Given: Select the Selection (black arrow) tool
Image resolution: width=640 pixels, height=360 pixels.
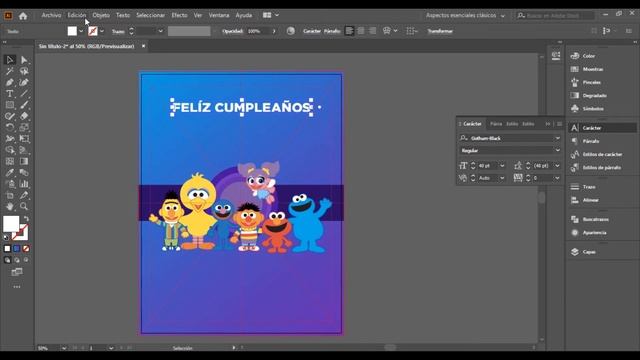Looking at the screenshot, I should pyautogui.click(x=10, y=60).
